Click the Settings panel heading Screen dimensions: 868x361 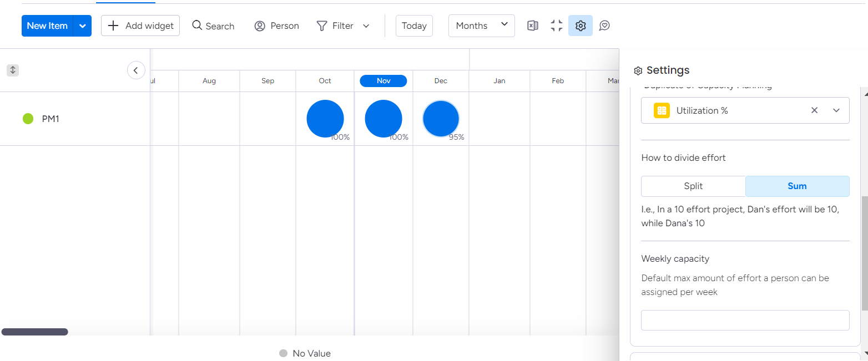[x=662, y=70]
